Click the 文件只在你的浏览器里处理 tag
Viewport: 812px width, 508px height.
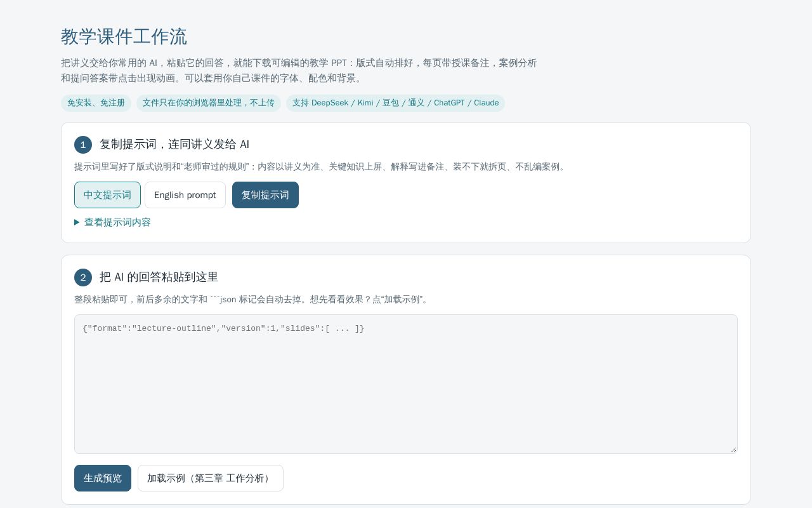click(x=209, y=103)
